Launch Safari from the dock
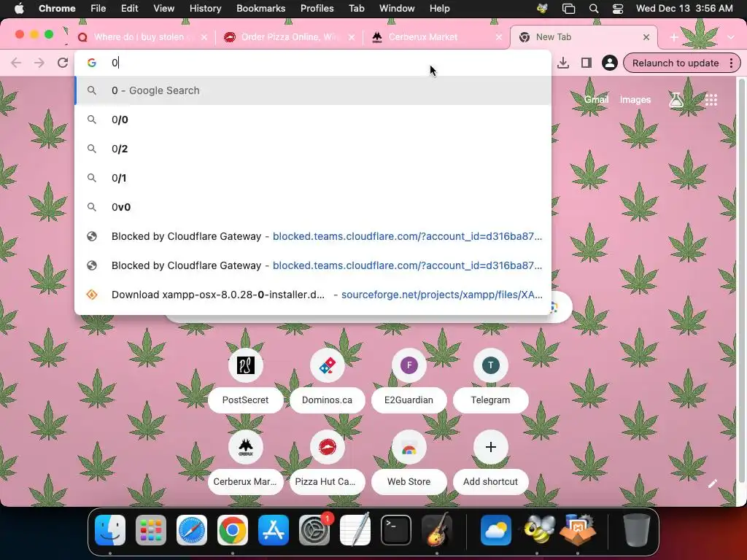 click(192, 530)
